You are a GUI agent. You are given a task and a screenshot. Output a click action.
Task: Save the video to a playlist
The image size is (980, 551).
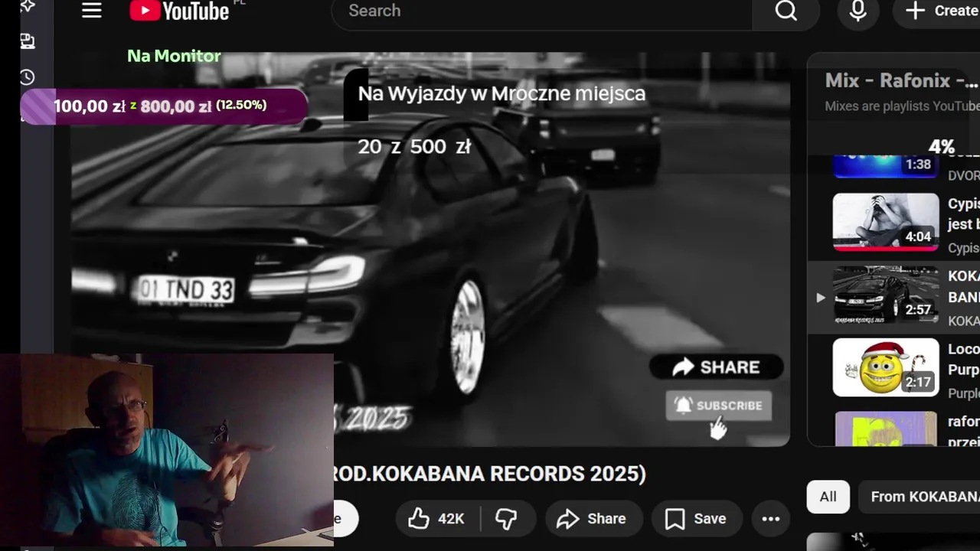[x=696, y=519]
